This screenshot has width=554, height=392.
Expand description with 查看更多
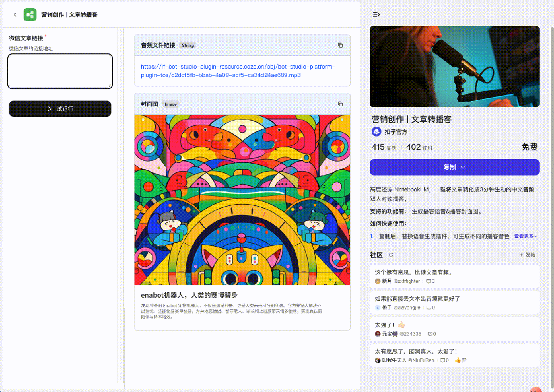pos(525,236)
